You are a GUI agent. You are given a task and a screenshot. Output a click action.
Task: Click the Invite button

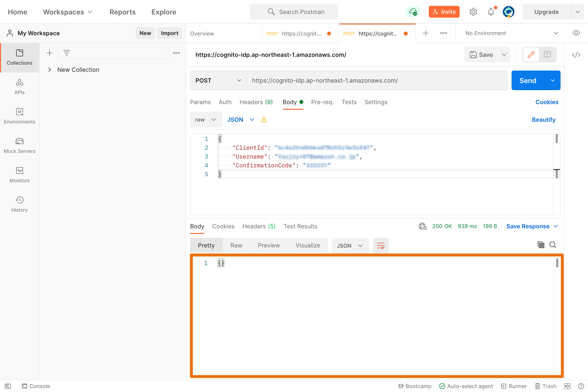(444, 12)
